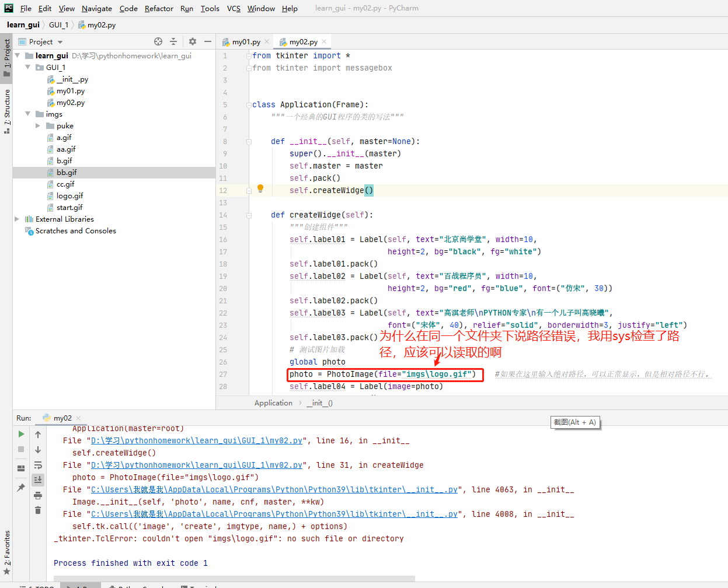Viewport: 728px width, 588px height.
Task: Click the tkinter __init__.py link for line 4063
Action: tap(274, 489)
